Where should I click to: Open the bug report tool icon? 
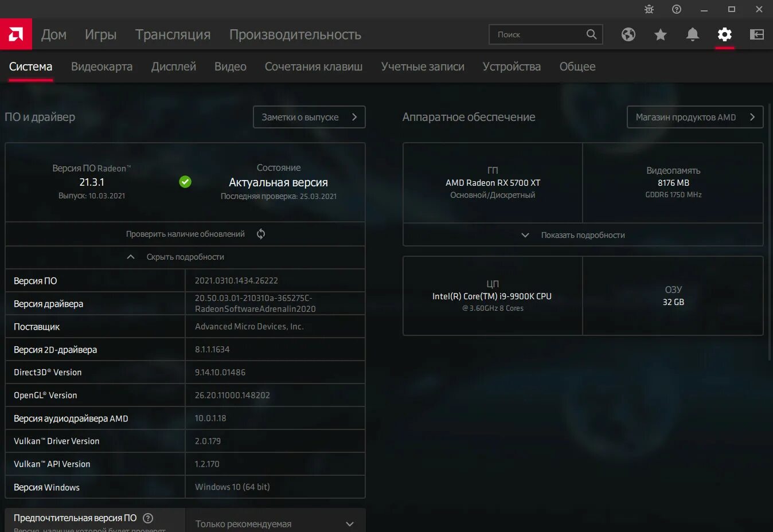click(x=649, y=9)
